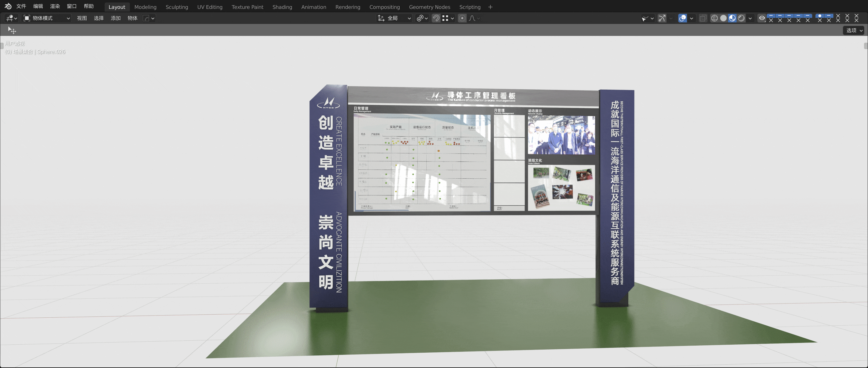
Task: Click the eye visibility icon in header
Action: [761, 18]
